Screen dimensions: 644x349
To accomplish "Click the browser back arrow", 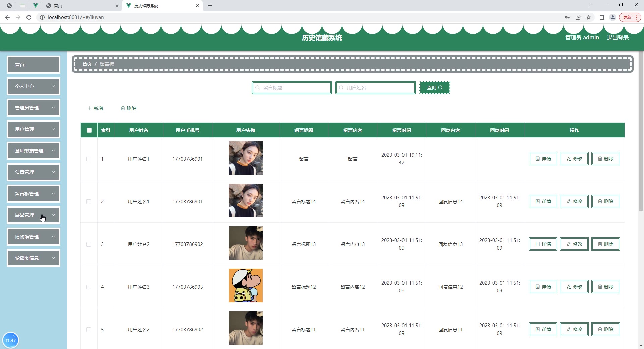I will click(7, 17).
